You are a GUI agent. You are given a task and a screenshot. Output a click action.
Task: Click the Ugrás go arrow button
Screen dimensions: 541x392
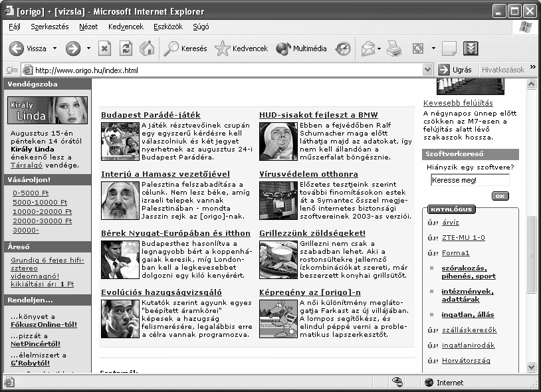point(455,70)
